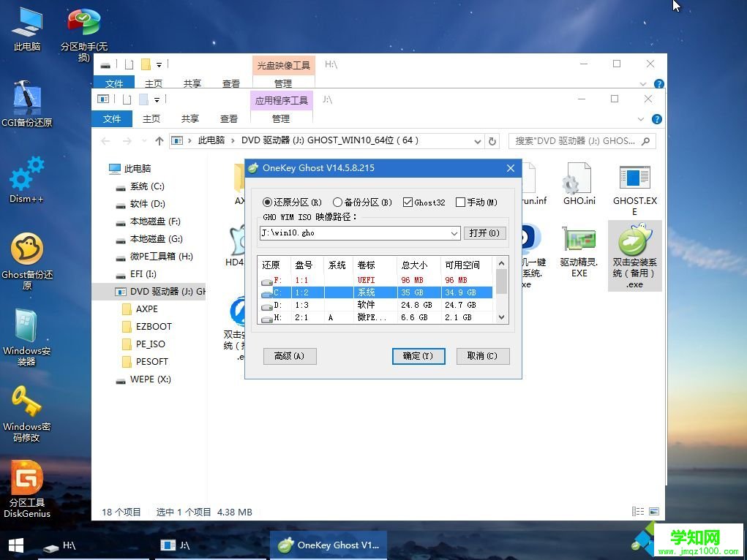Open the folder path dropdown in address bar

pyautogui.click(x=477, y=141)
